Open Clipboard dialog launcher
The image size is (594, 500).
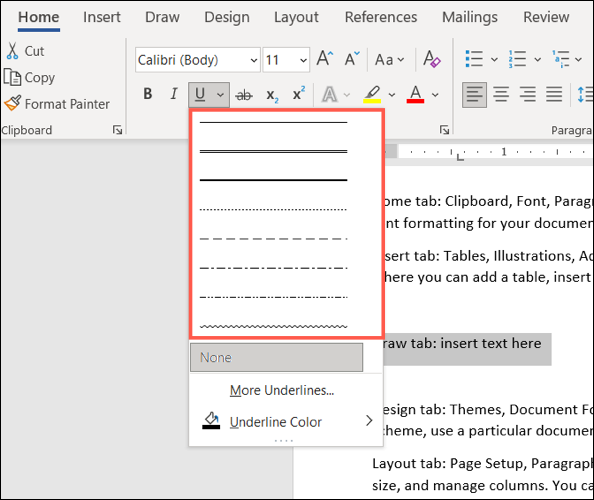pos(117,130)
